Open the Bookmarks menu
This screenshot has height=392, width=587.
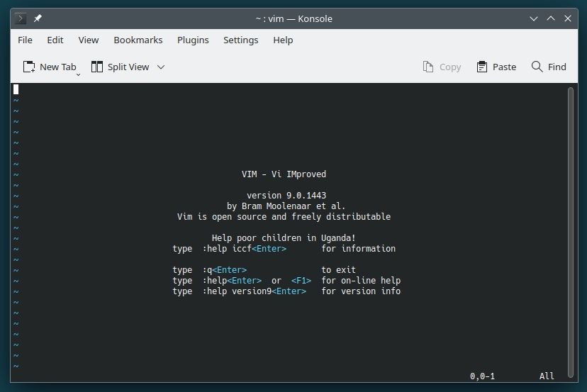point(138,40)
